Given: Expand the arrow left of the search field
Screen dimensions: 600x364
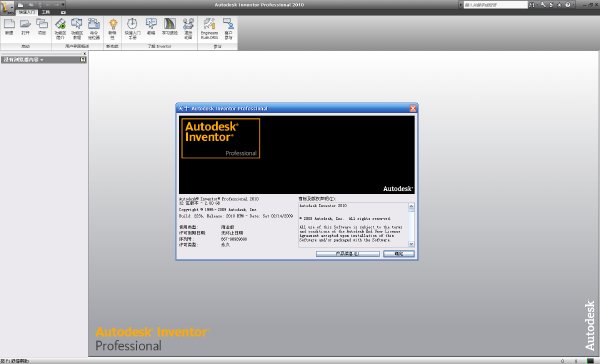Looking at the screenshot, I should [461, 5].
